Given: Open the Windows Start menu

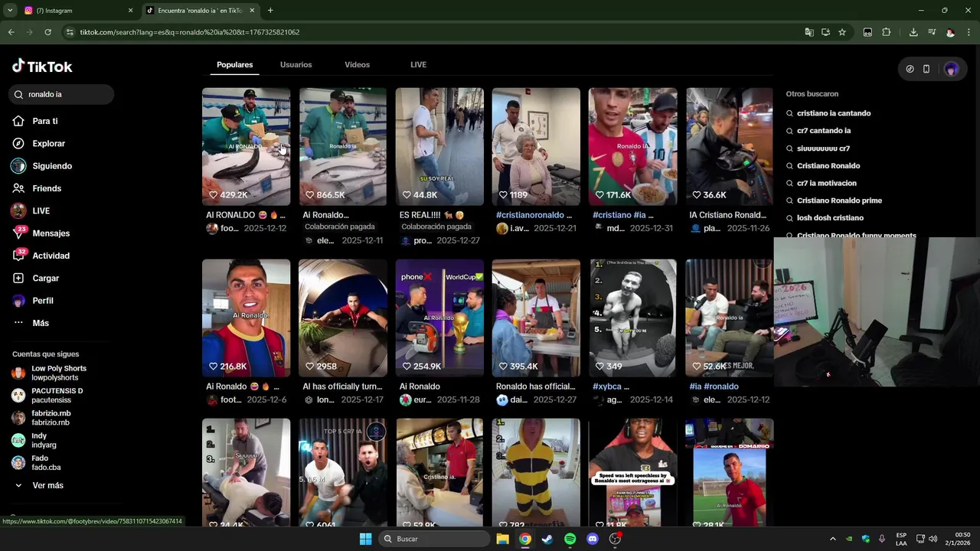Looking at the screenshot, I should pos(365,539).
